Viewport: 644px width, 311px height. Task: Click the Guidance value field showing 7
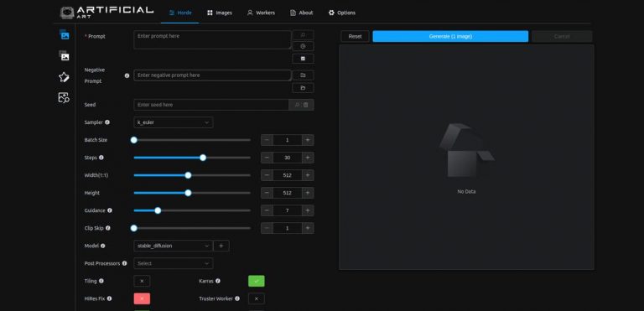pos(288,210)
